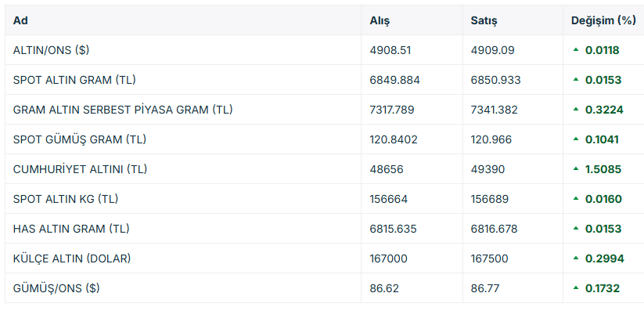Click change value 0.3224
This screenshot has height=311, width=644.
pyautogui.click(x=604, y=110)
